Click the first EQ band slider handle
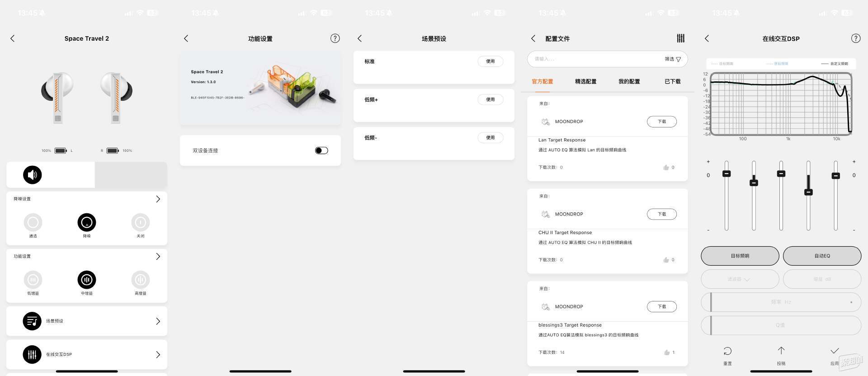868x376 pixels. pos(726,174)
